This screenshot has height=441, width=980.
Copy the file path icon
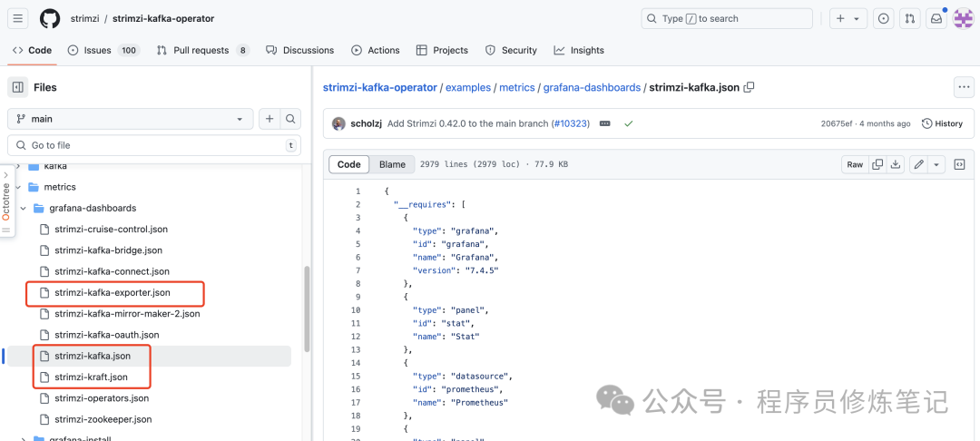click(x=749, y=87)
